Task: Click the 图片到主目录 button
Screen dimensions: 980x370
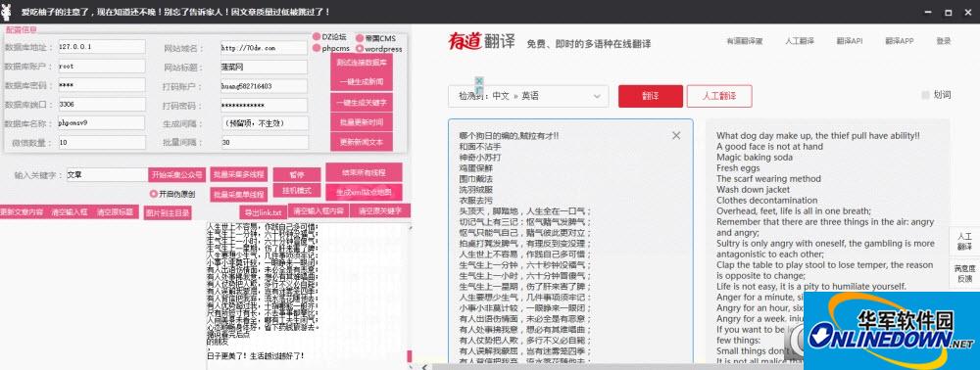Action: 167,213
